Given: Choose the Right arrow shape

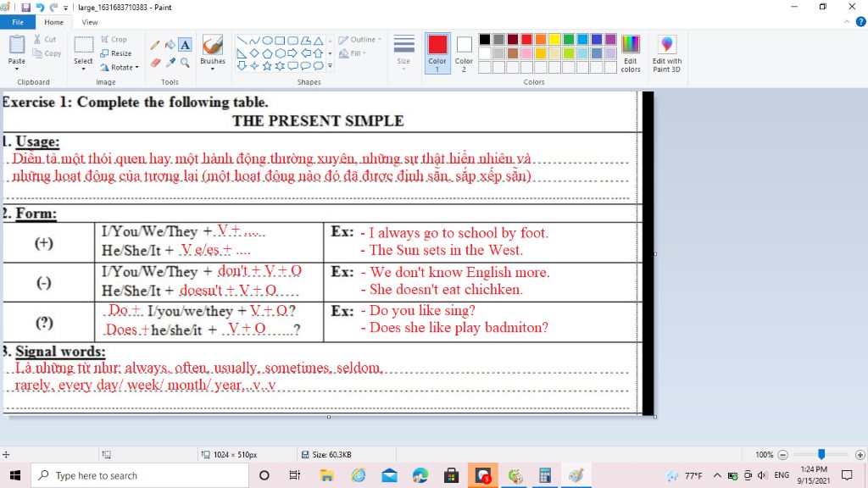Looking at the screenshot, I should pos(292,53).
